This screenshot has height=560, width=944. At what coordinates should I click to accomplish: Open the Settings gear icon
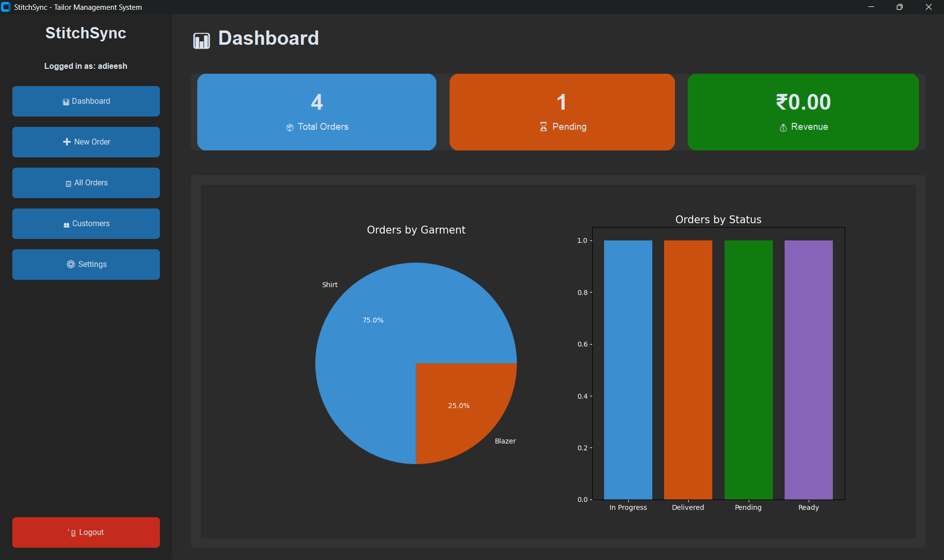[70, 264]
